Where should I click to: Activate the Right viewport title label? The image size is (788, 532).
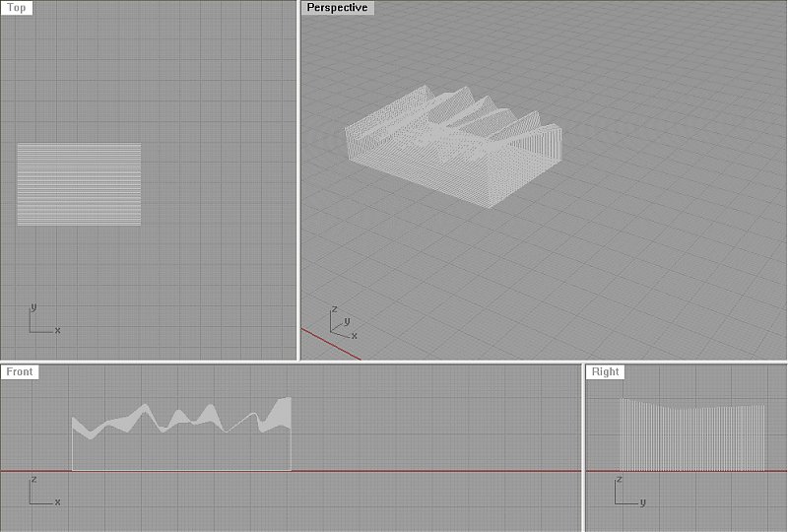click(x=605, y=372)
